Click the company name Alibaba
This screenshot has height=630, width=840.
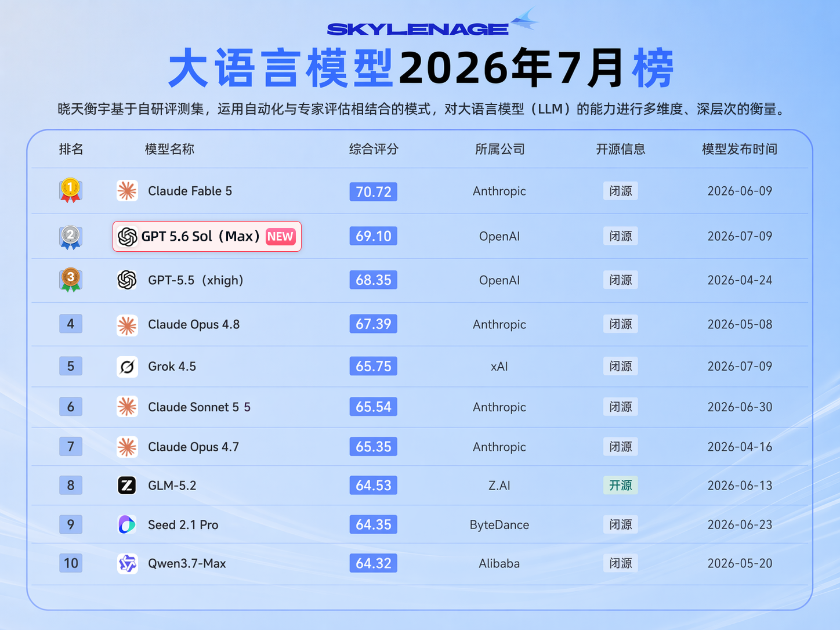click(499, 564)
